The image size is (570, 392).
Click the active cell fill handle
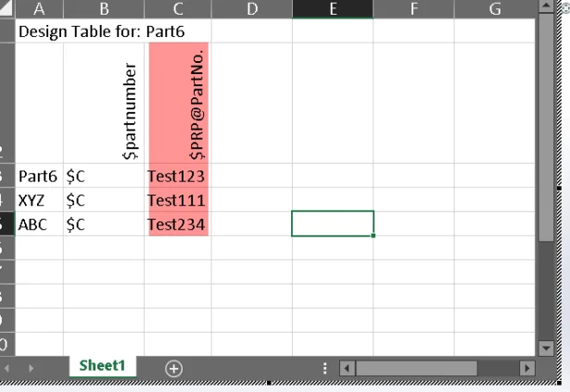tap(374, 235)
